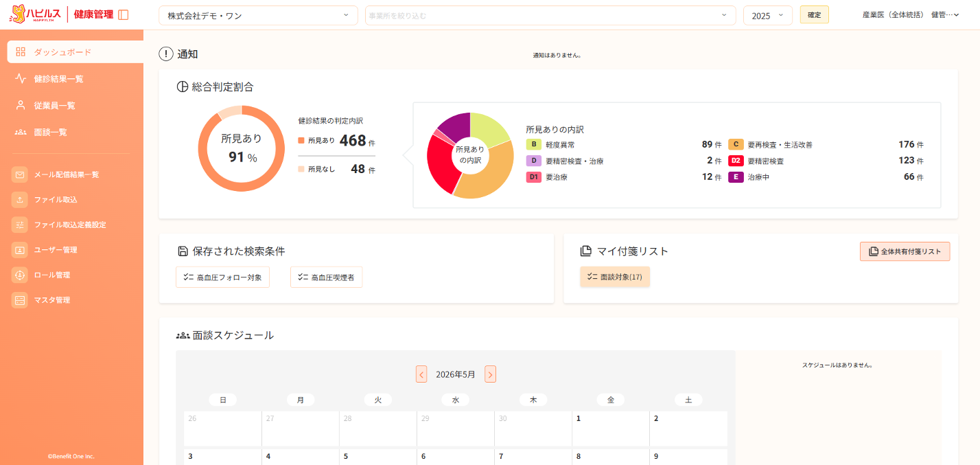The width and height of the screenshot is (980, 465).
Task: Toggle the sidebar collapse icon
Action: tap(124, 14)
